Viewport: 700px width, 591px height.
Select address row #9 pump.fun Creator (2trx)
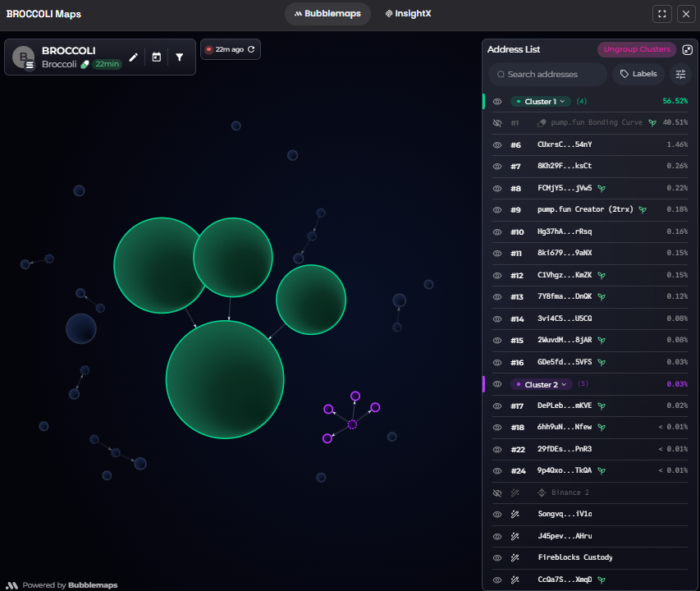point(590,210)
